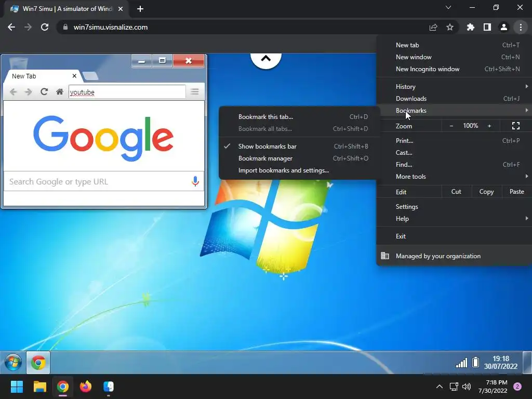532x399 pixels.
Task: Open a New Incognito window
Action: pyautogui.click(x=454, y=69)
